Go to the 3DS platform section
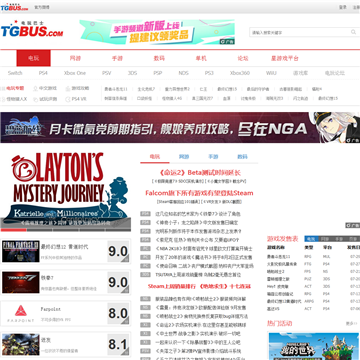This screenshot has height=360, width=360. click(x=132, y=73)
